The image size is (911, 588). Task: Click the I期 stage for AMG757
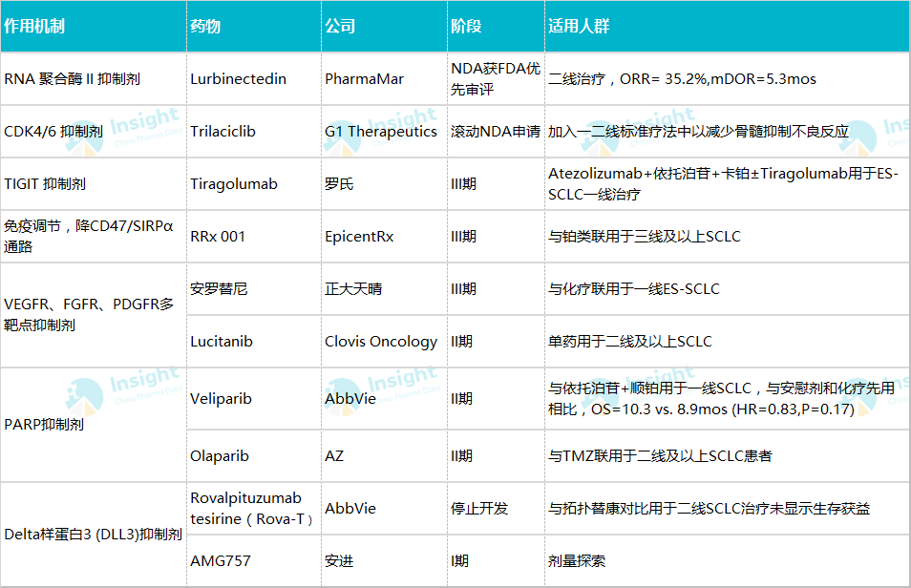(x=497, y=560)
